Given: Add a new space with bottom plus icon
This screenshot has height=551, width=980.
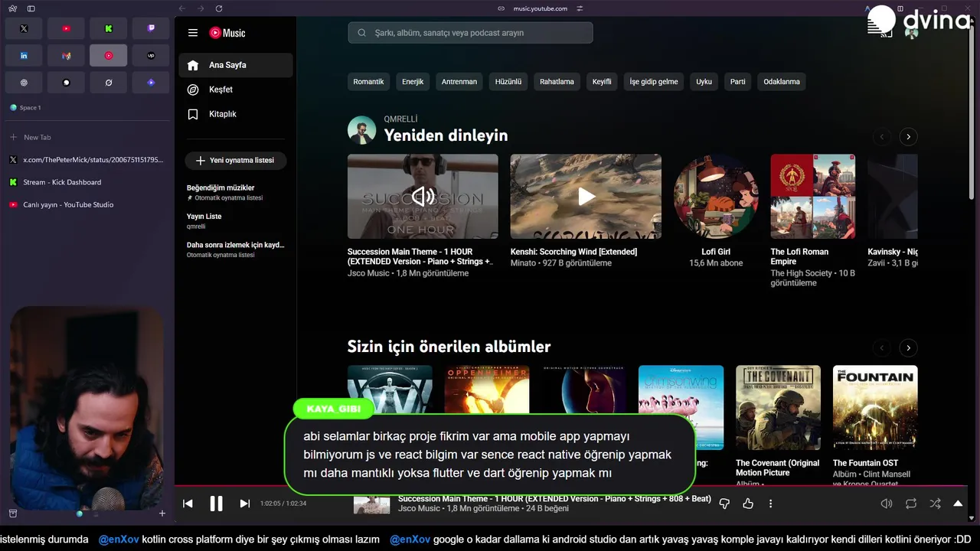Looking at the screenshot, I should tap(162, 514).
